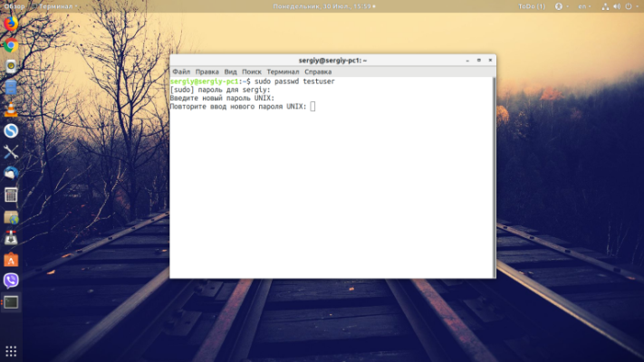Open the Calculator application

[x=11, y=195]
